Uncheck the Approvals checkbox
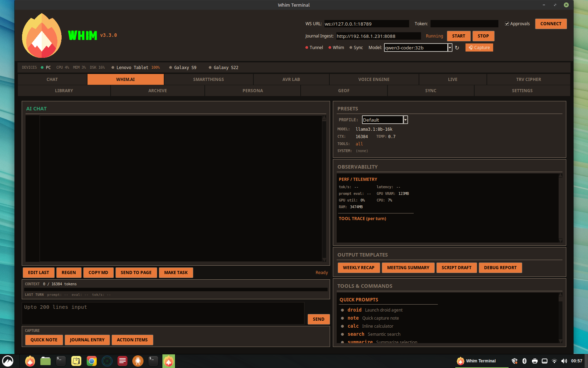 tap(507, 23)
